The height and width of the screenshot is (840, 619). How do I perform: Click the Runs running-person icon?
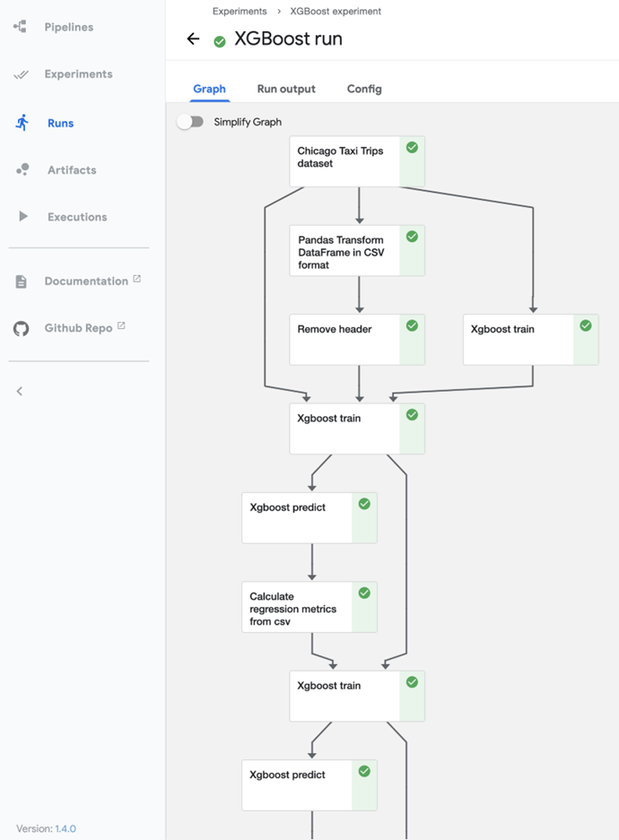pos(22,123)
